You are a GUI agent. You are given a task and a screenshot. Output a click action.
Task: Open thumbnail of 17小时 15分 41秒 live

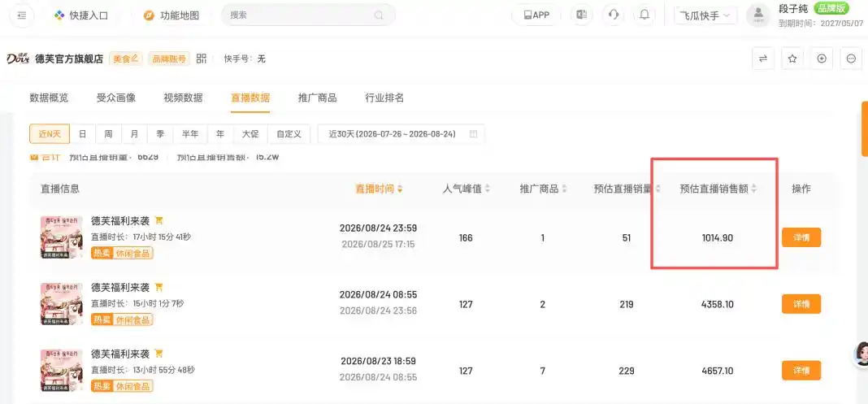pos(62,237)
